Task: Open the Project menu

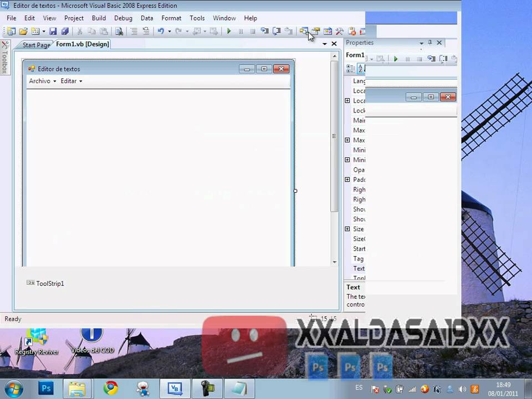Action: coord(74,18)
